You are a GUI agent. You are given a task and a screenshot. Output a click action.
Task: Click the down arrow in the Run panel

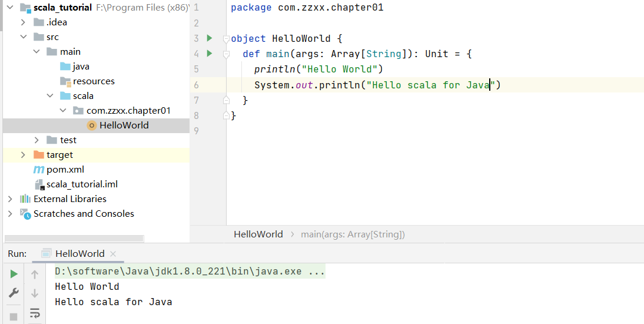pos(35,293)
